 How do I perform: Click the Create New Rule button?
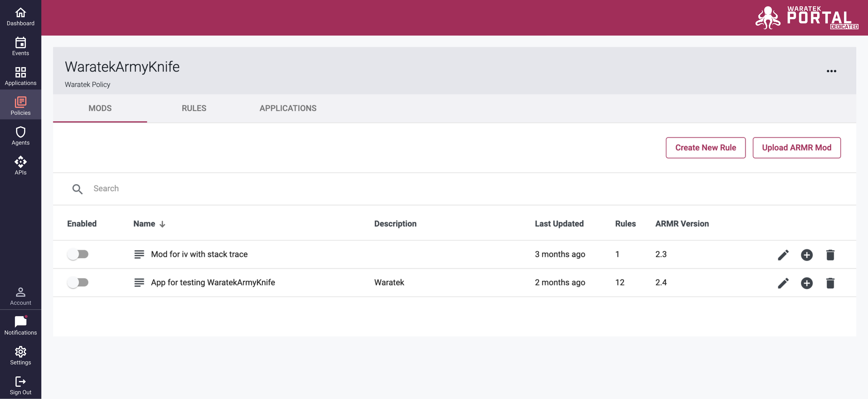(706, 147)
